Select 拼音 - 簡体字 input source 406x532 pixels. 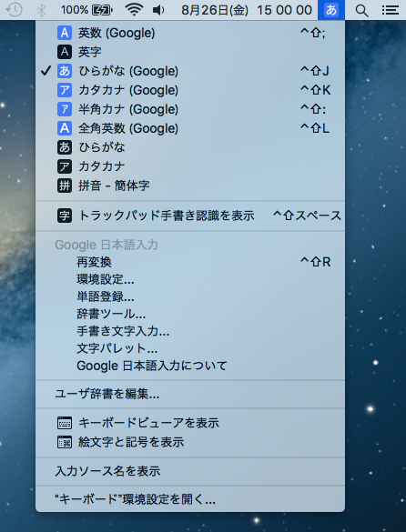190,186
